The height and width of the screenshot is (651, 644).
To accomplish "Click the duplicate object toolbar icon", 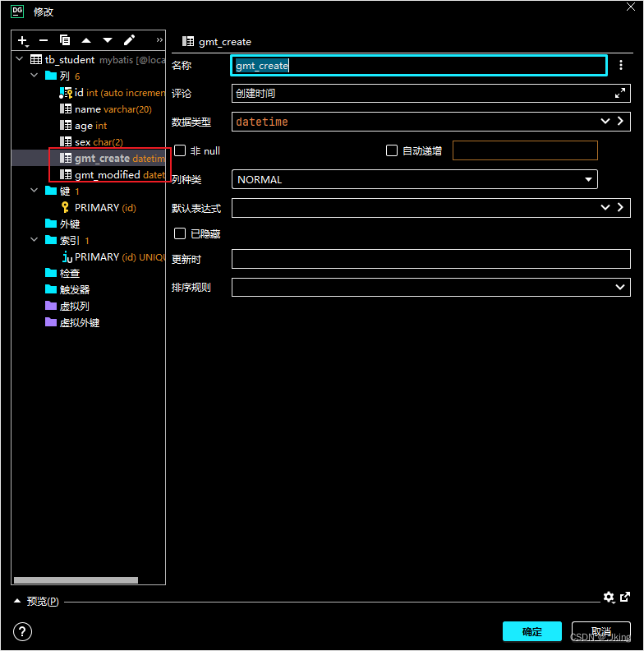I will (65, 40).
